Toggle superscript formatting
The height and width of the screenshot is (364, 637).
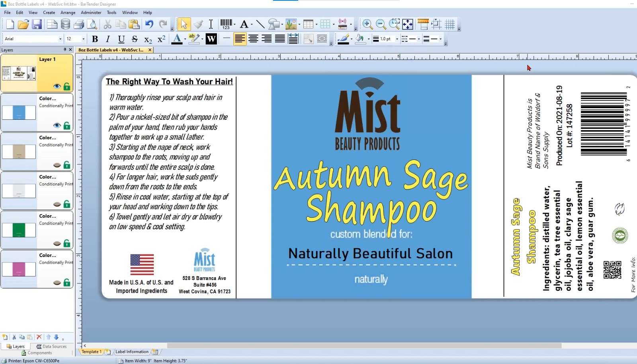161,39
